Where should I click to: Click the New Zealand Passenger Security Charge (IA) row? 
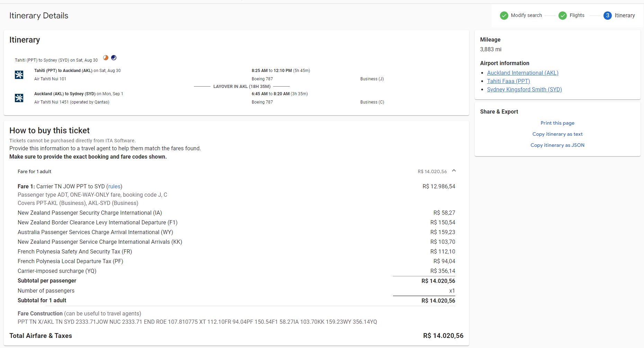[x=236, y=213]
